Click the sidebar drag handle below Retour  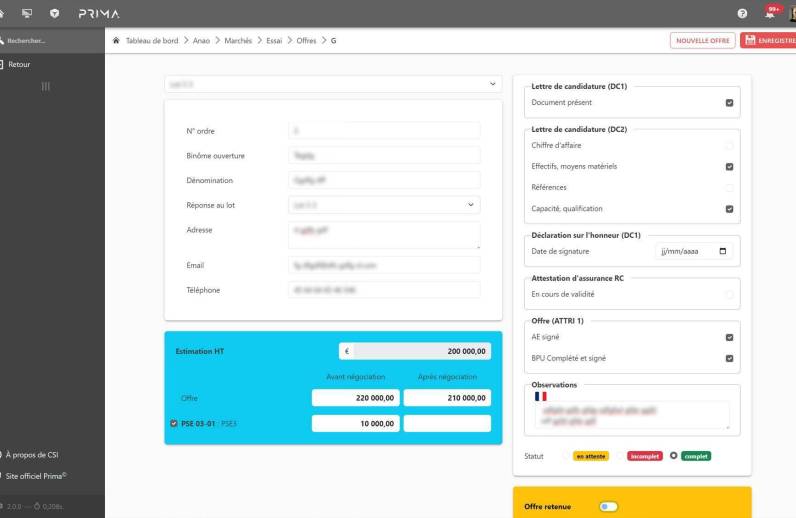pos(45,87)
